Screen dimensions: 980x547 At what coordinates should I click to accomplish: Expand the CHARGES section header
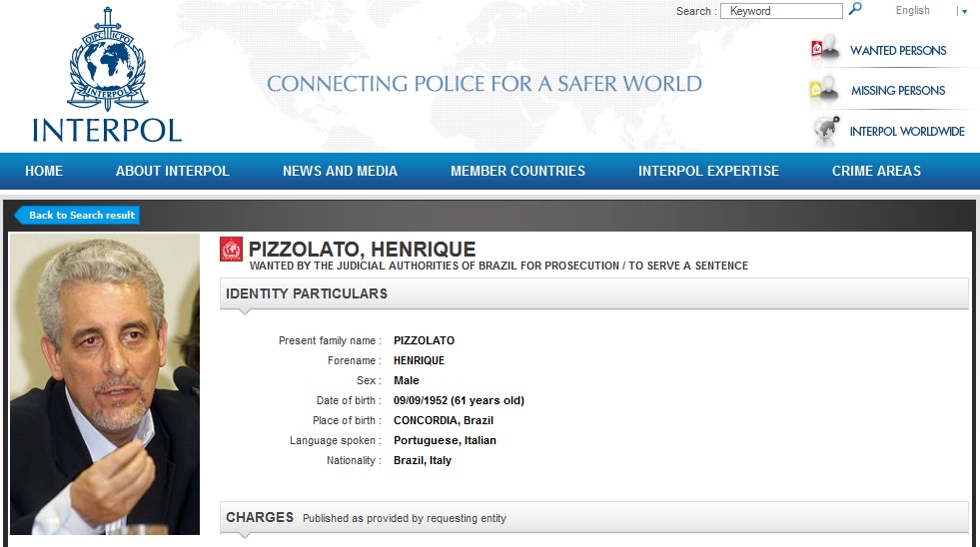(593, 518)
